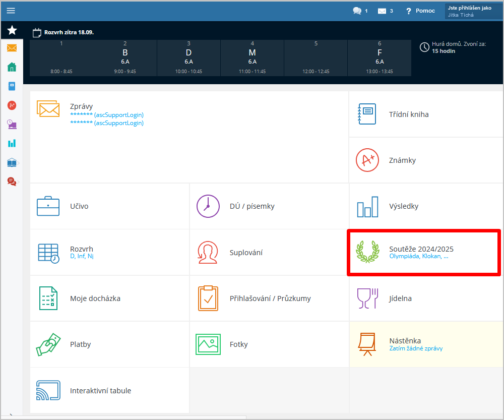Image resolution: width=504 pixels, height=420 pixels.
Task: Open the calendar icon beside Rozvrh zítra
Action: (x=37, y=32)
